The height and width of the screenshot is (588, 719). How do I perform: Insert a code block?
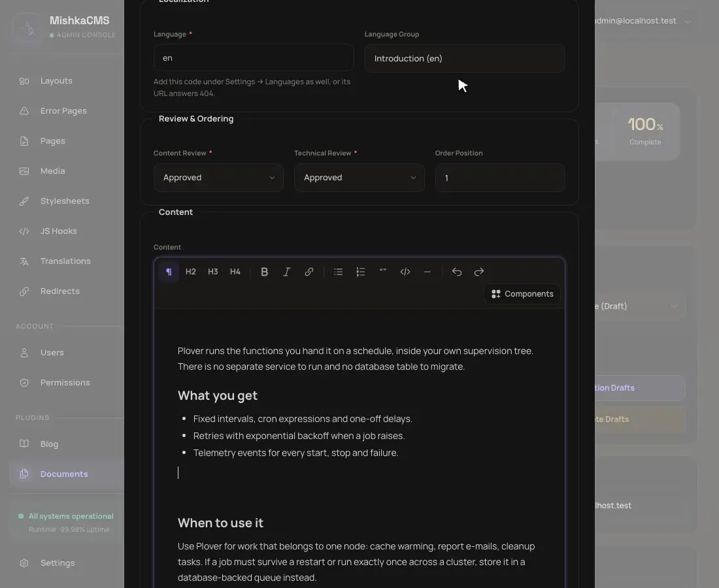coord(405,272)
